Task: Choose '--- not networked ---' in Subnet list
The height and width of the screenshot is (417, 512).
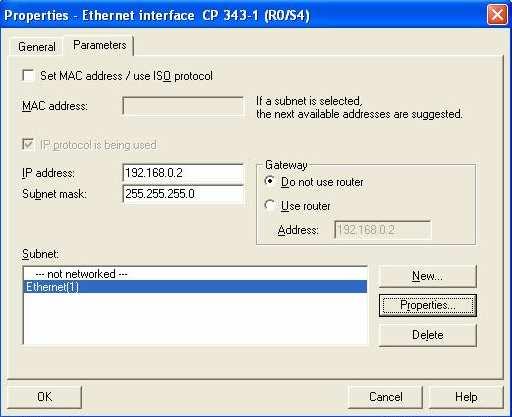Action: (195, 274)
